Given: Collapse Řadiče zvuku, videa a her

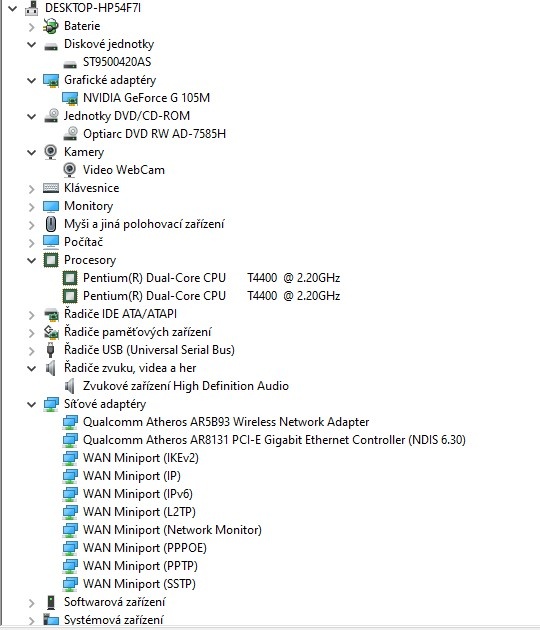Looking at the screenshot, I should [x=31, y=368].
